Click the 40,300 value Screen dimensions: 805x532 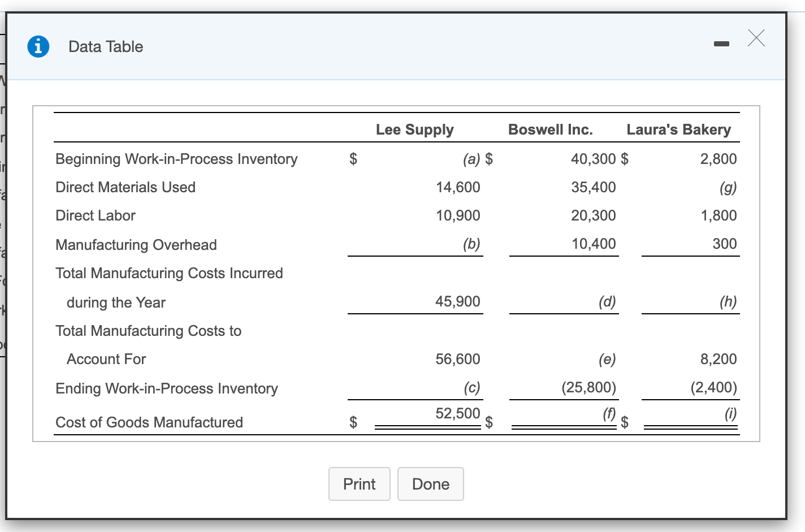pos(594,159)
